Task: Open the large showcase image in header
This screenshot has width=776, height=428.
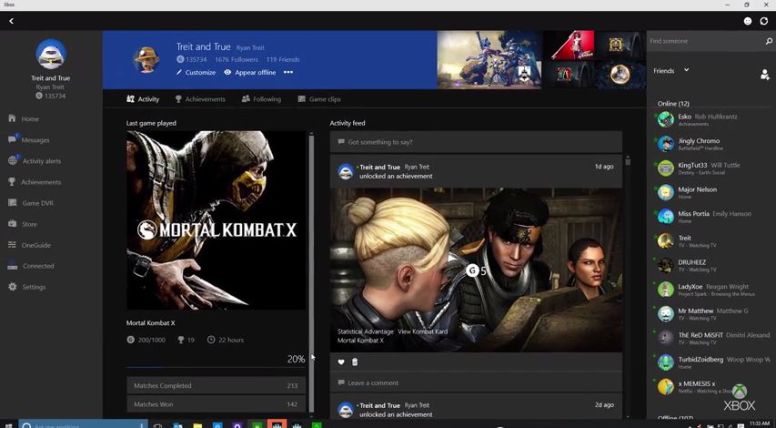Action: click(x=488, y=60)
